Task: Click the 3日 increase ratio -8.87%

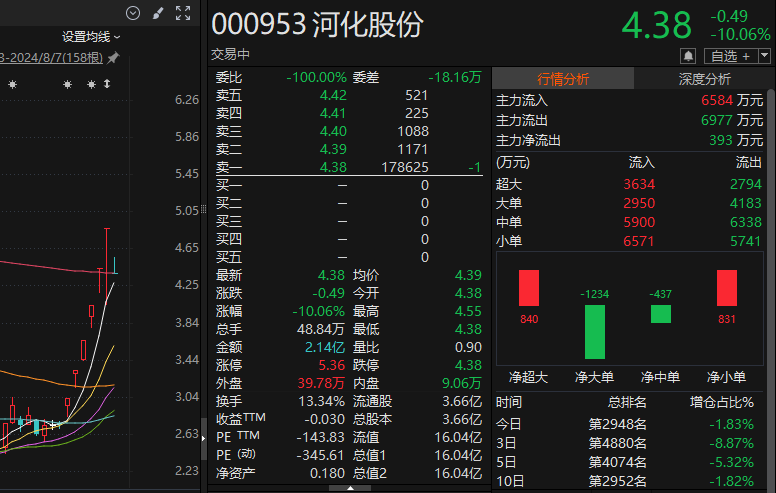Action: [731, 443]
